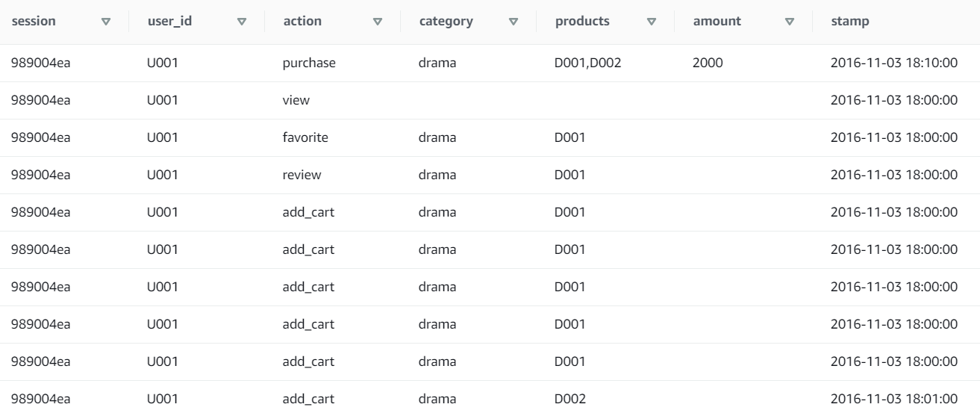Image resolution: width=980 pixels, height=416 pixels.
Task: Toggle the category column sort arrow
Action: [514, 22]
